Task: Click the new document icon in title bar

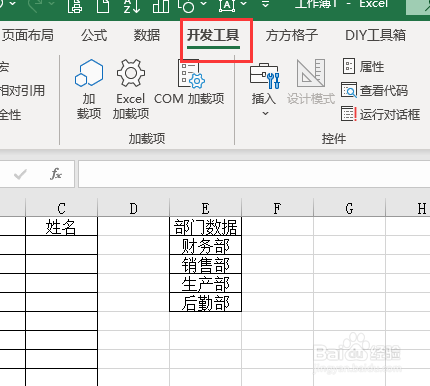Action: coord(103,6)
